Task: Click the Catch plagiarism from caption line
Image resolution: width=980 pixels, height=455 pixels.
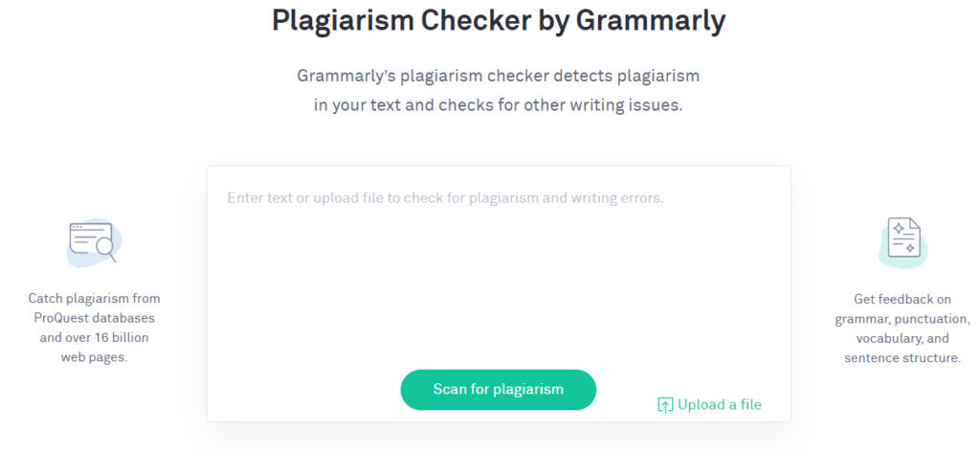Action: tap(95, 298)
